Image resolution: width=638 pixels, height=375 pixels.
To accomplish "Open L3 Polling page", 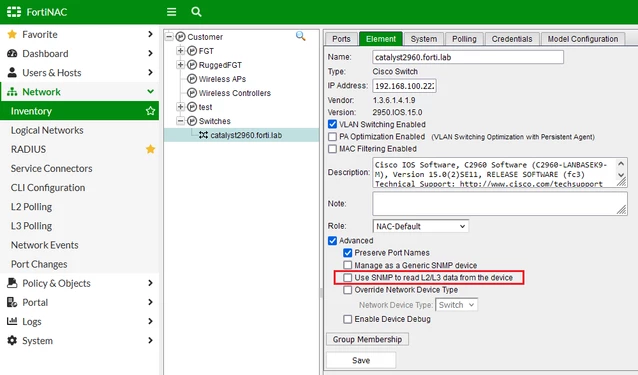I will tap(31, 226).
